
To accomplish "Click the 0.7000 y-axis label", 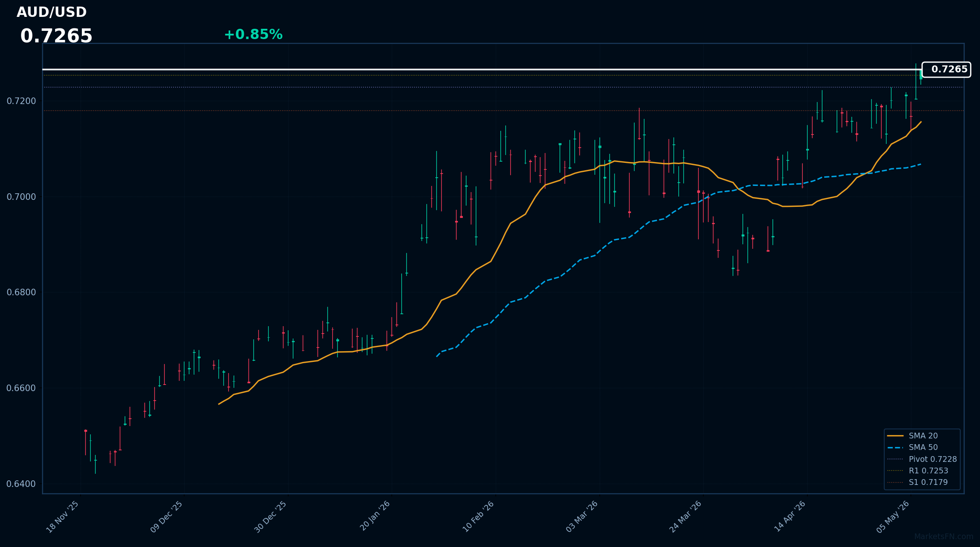I will click(x=21, y=197).
